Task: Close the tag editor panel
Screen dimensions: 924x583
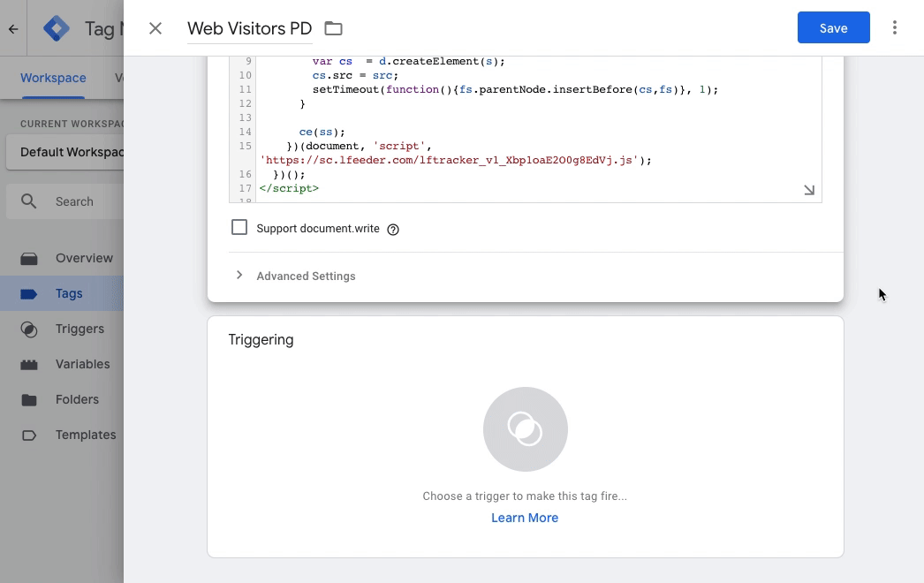Action: pyautogui.click(x=155, y=28)
